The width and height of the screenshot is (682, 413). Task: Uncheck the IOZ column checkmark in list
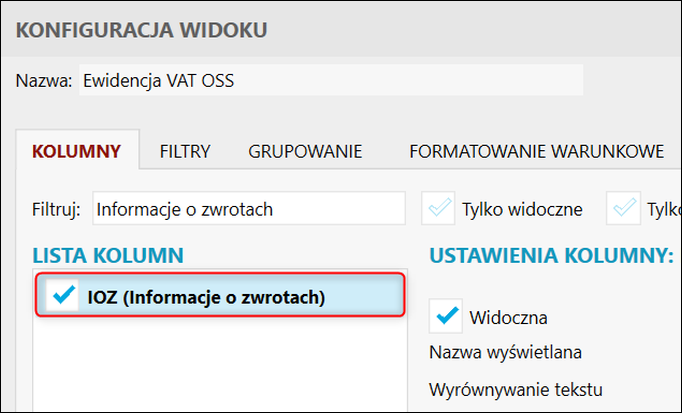pyautogui.click(x=63, y=296)
